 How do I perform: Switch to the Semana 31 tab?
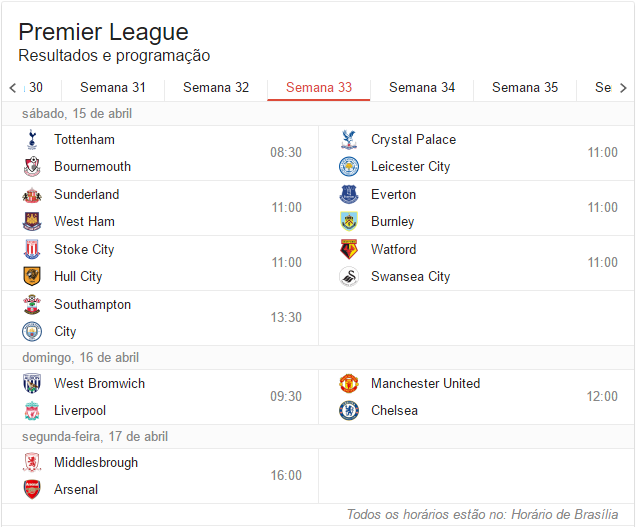(x=113, y=88)
